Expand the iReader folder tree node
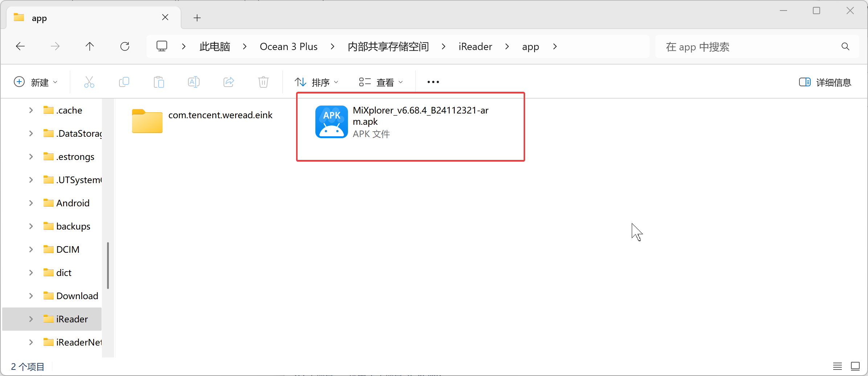The image size is (868, 376). tap(31, 319)
